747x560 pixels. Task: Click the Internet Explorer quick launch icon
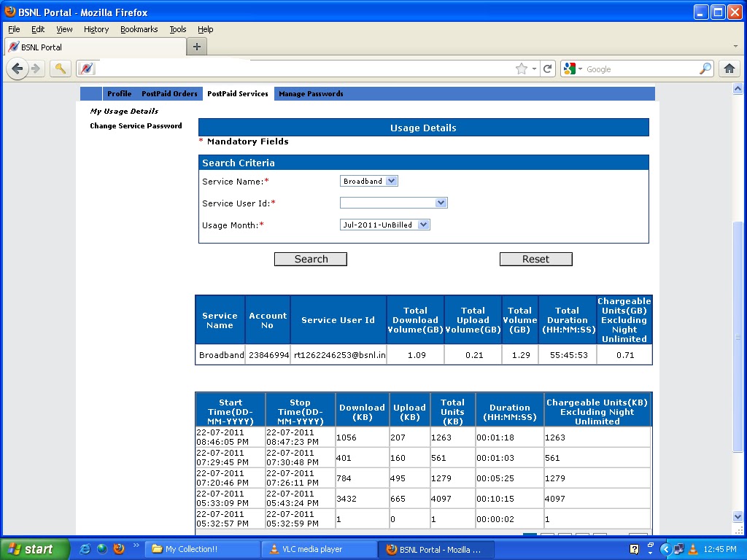(x=85, y=549)
